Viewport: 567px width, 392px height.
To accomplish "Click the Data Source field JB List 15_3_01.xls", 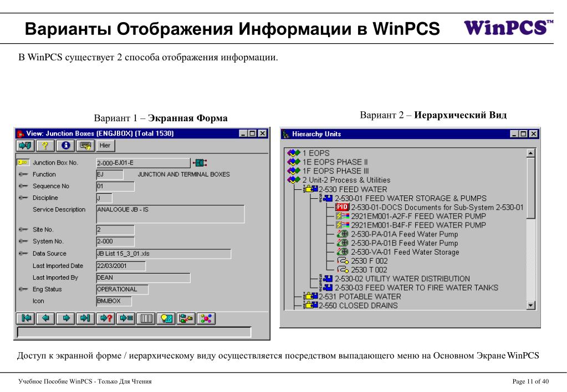I will pyautogui.click(x=164, y=254).
